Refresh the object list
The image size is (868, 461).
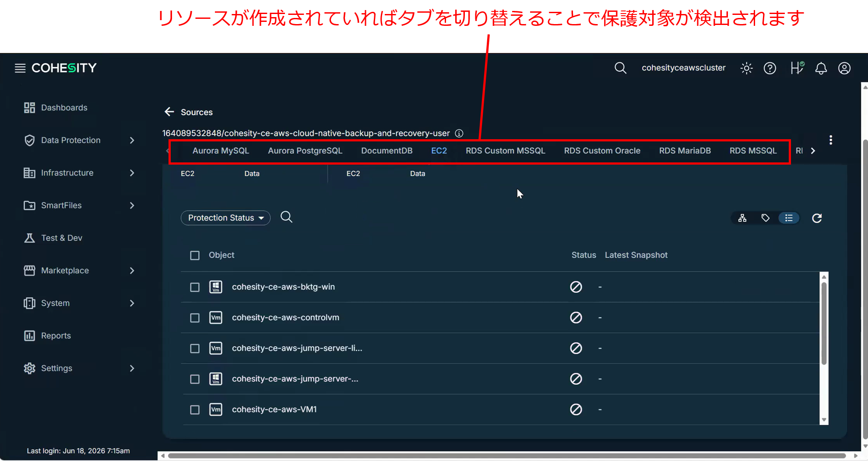[817, 218]
